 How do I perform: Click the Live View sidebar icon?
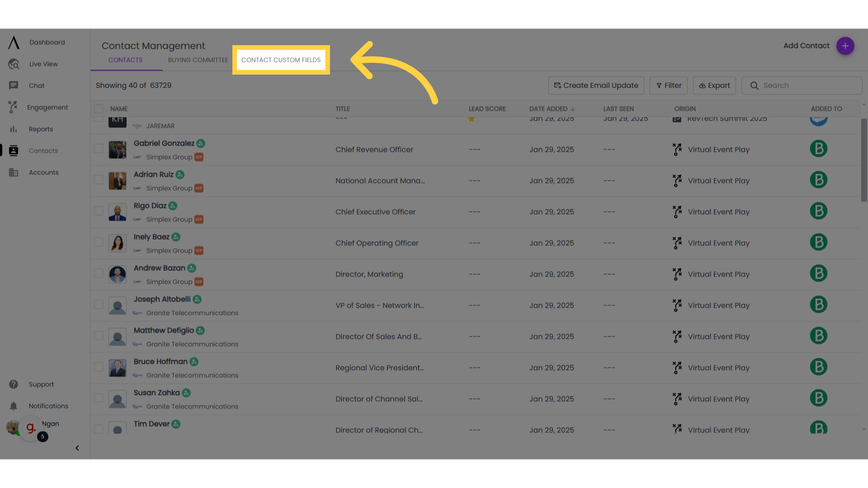(x=14, y=64)
